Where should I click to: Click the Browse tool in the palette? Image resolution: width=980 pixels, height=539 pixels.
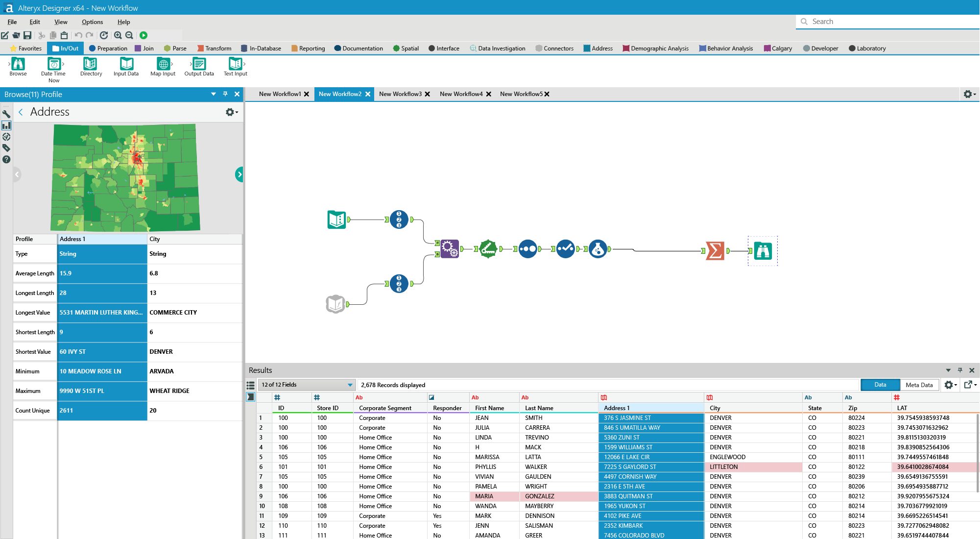(18, 64)
